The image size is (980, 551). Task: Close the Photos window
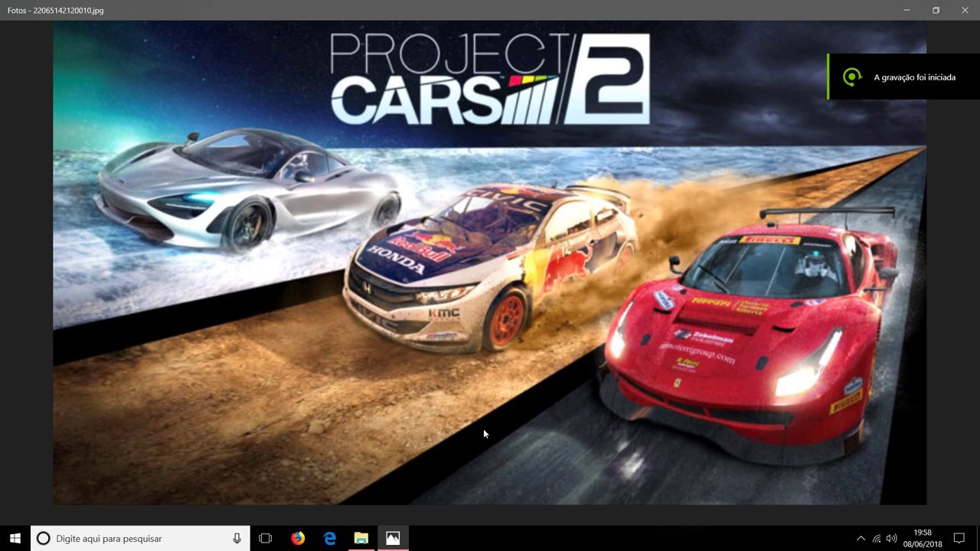click(x=965, y=10)
